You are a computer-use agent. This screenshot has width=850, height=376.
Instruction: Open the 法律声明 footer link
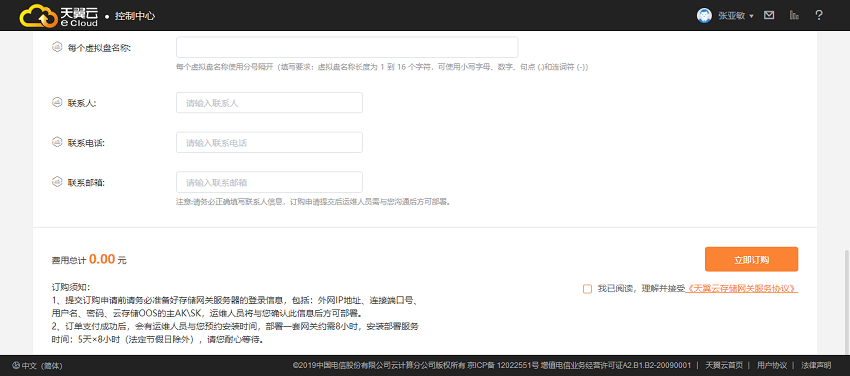(816, 366)
